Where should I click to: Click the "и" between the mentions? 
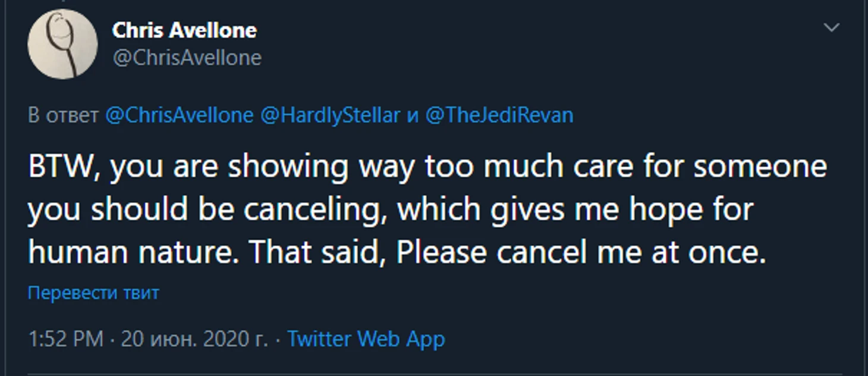click(x=413, y=115)
